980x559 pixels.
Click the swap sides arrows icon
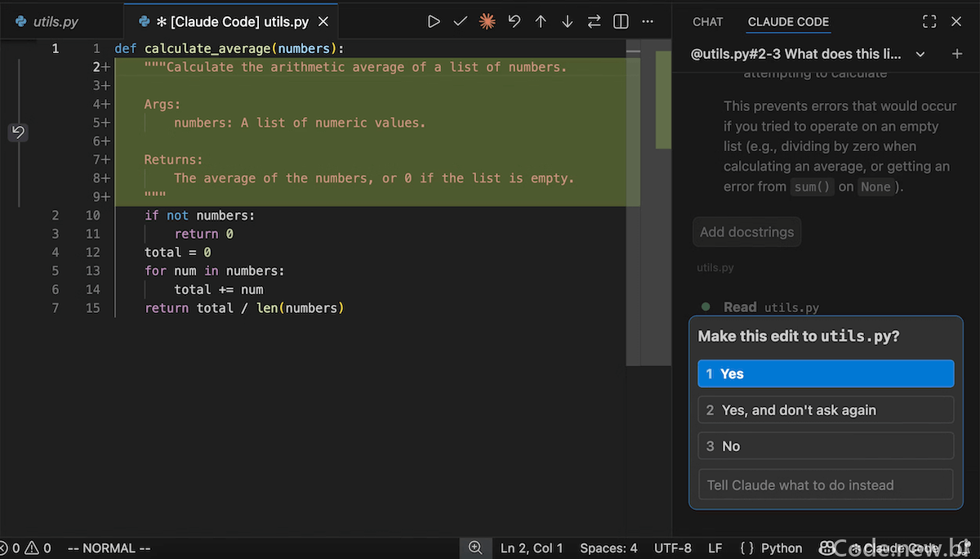pyautogui.click(x=594, y=22)
